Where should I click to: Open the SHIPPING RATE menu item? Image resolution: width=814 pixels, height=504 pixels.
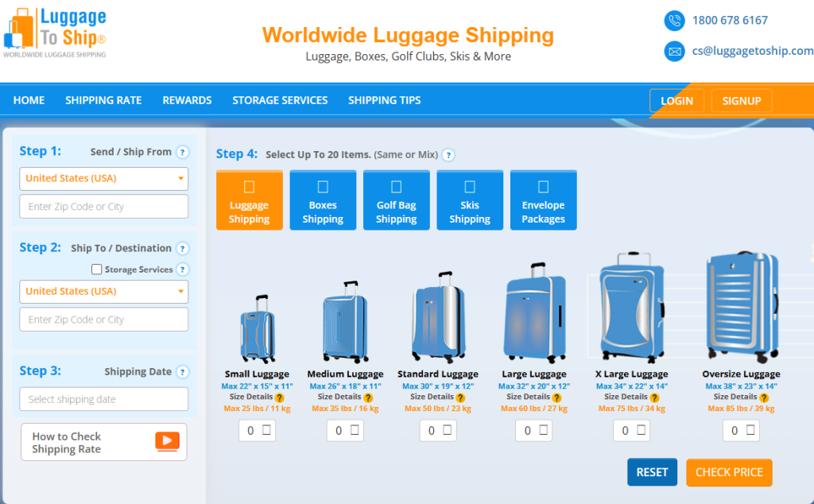[103, 100]
